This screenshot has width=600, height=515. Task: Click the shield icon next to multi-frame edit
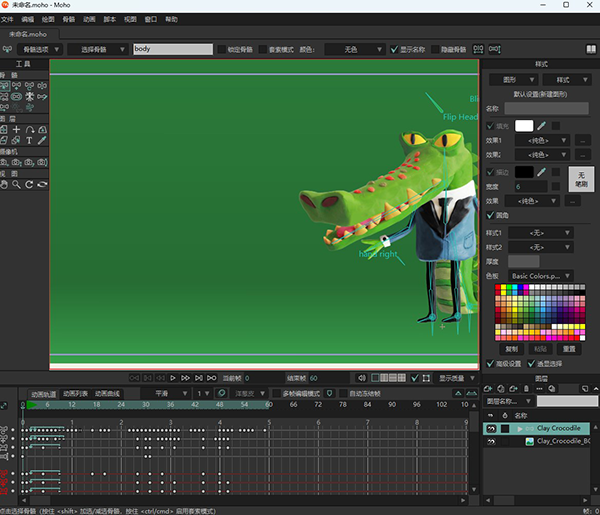coord(329,393)
